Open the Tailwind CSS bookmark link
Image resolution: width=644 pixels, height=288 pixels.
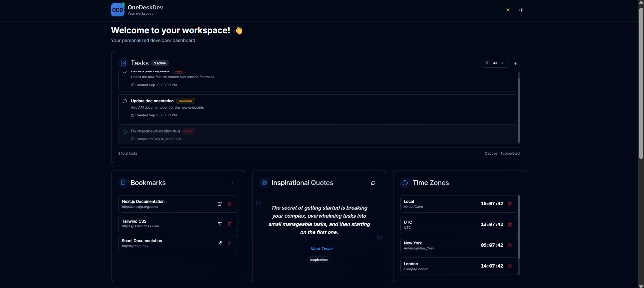point(219,224)
